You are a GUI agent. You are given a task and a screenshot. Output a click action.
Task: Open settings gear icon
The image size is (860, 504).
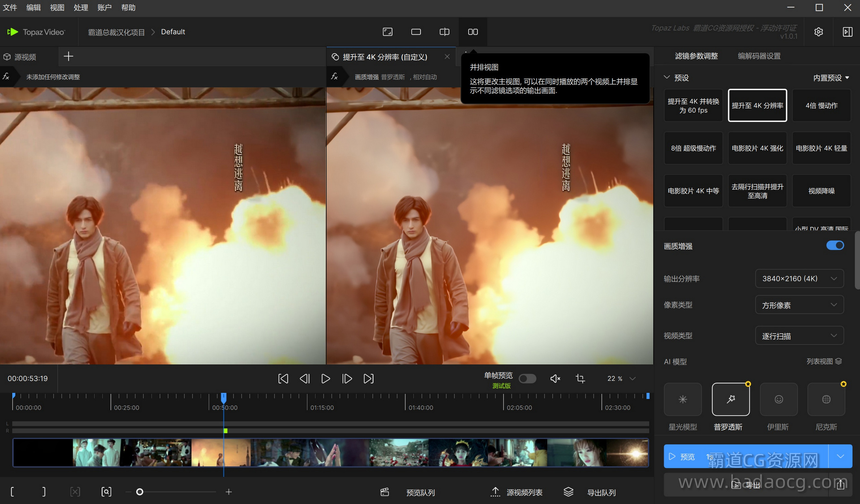(818, 32)
